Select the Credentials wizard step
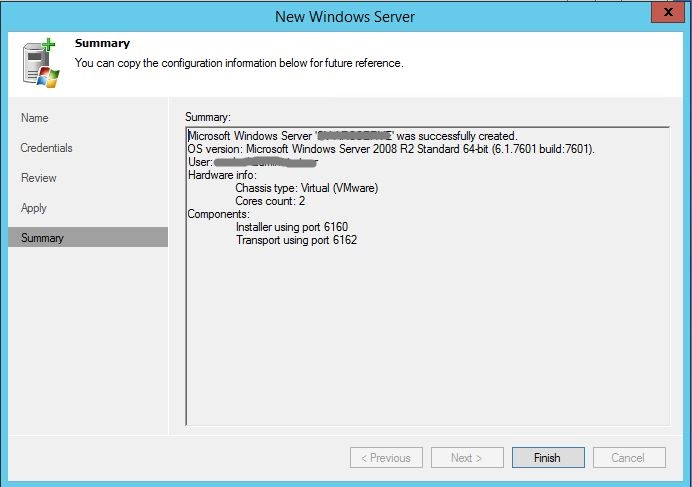The width and height of the screenshot is (692, 487). point(46,148)
